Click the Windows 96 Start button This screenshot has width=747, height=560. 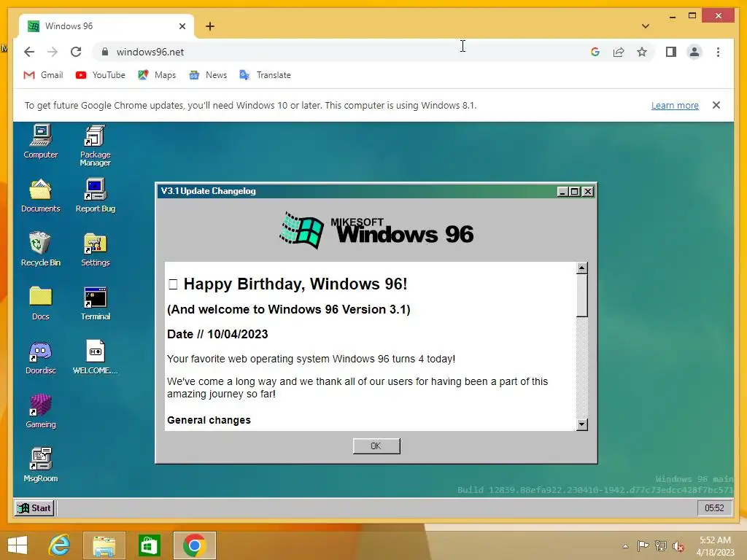pyautogui.click(x=34, y=508)
